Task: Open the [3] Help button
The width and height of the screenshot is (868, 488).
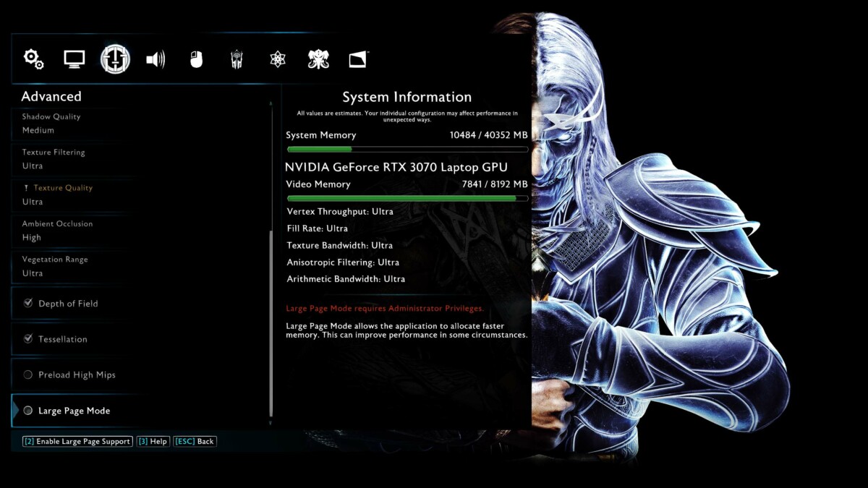Action: pos(153,441)
